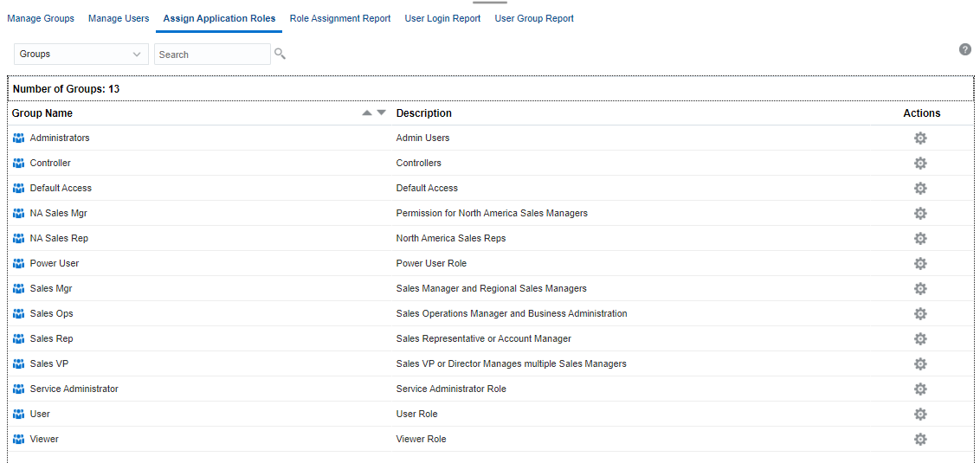Select the Controller group name
980x463 pixels.
tap(50, 163)
